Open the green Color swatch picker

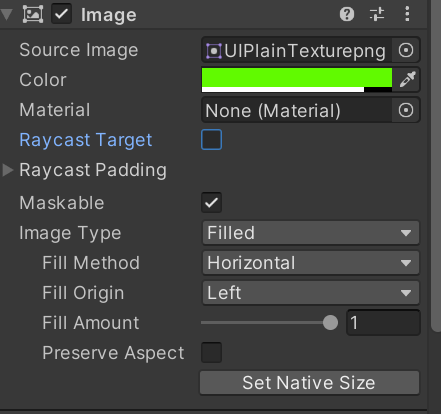click(x=297, y=80)
